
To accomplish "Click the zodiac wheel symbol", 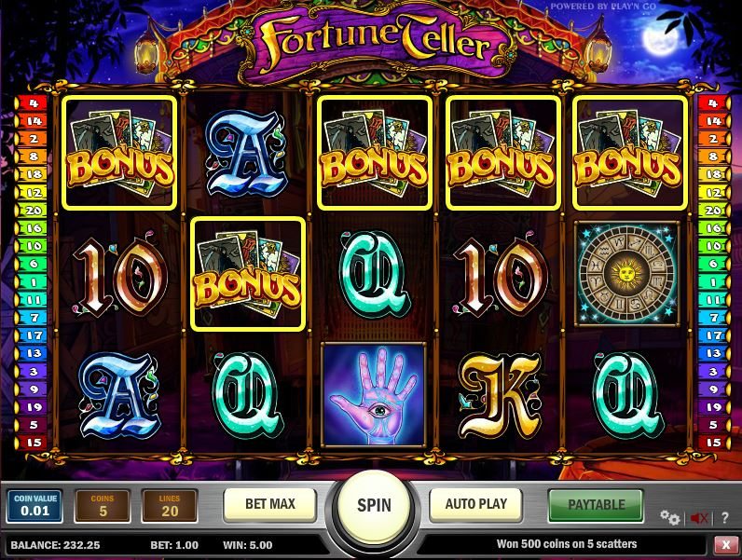I will click(x=627, y=274).
